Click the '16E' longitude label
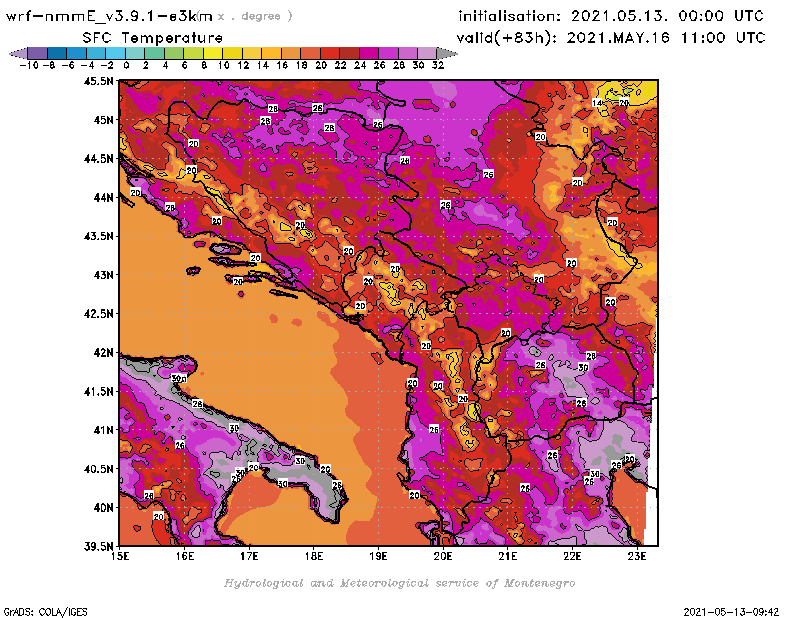This screenshot has height=618, width=800. 185,556
